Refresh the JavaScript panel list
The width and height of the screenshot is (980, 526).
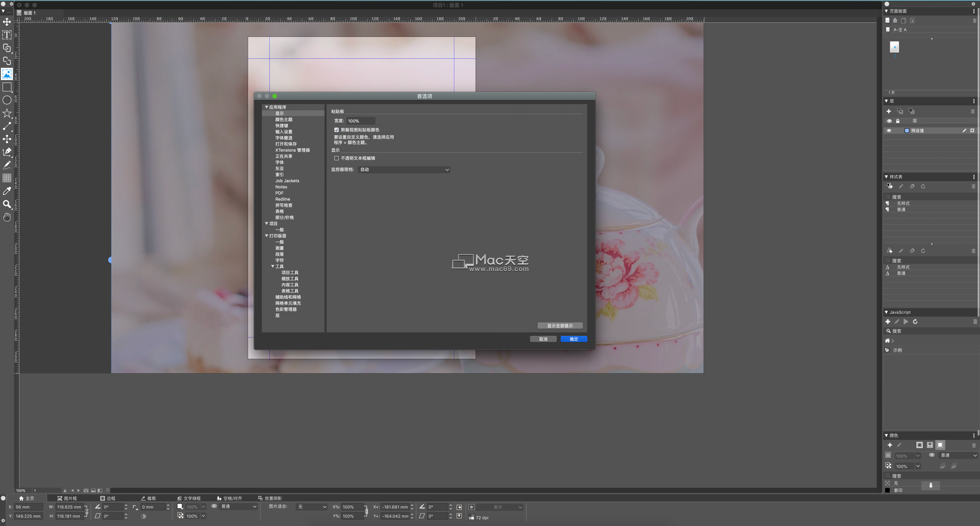pos(915,322)
